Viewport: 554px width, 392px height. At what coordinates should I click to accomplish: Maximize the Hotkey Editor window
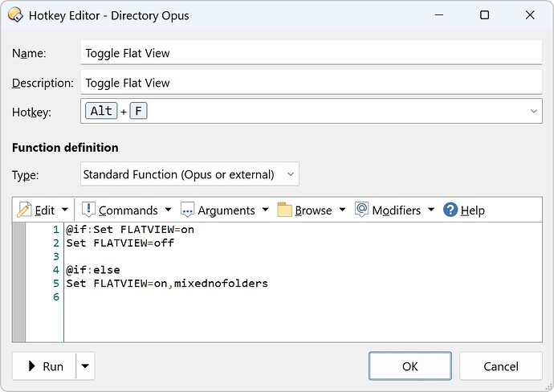(x=484, y=14)
